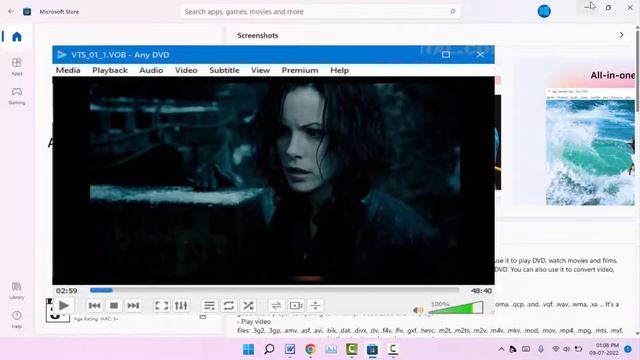
Task: Close the Any DVD player window
Action: pyautogui.click(x=480, y=54)
